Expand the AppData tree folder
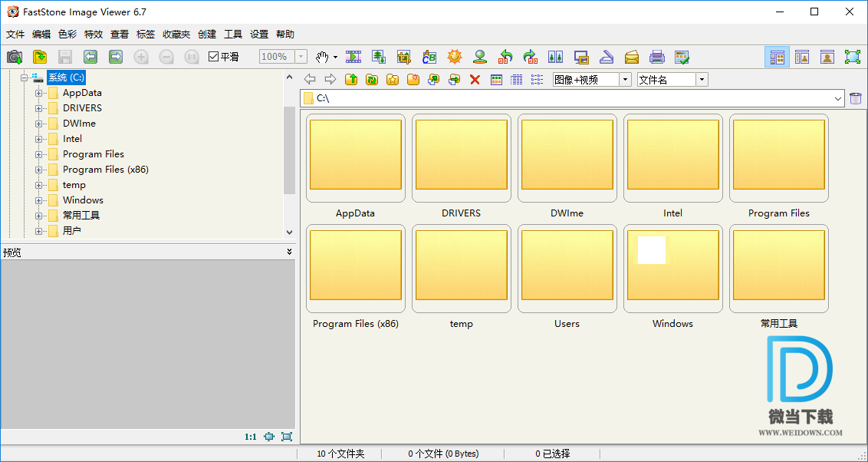 pyautogui.click(x=39, y=93)
